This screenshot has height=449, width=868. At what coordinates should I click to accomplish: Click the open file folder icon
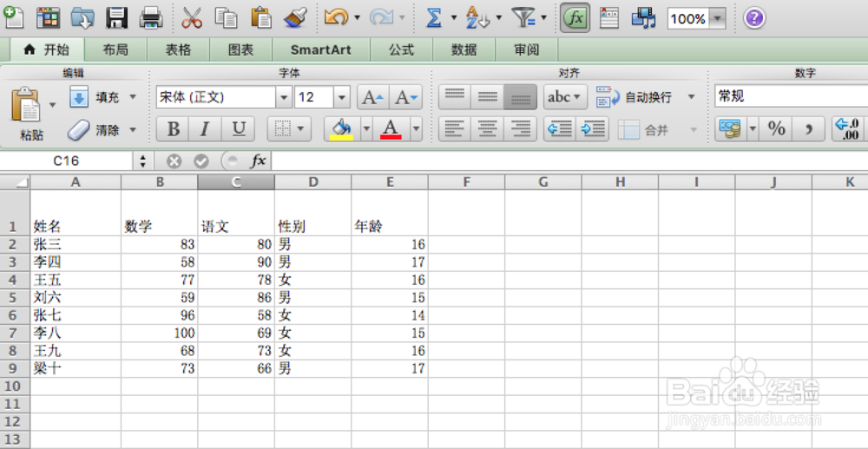click(82, 17)
